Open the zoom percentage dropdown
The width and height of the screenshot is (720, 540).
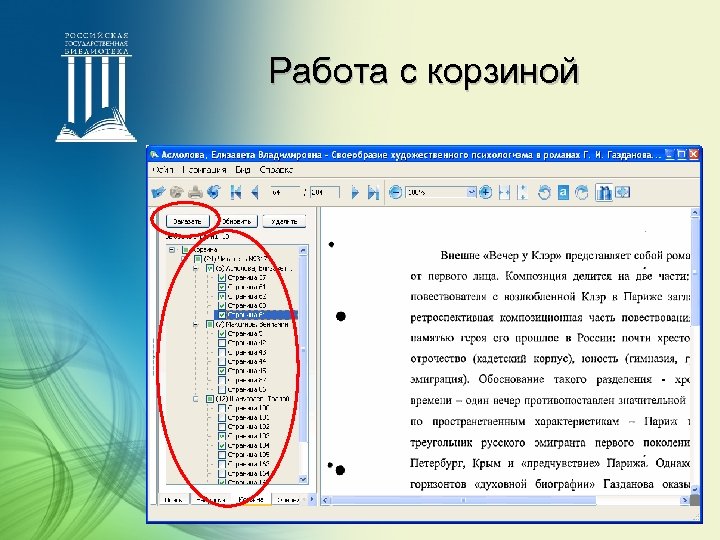472,192
